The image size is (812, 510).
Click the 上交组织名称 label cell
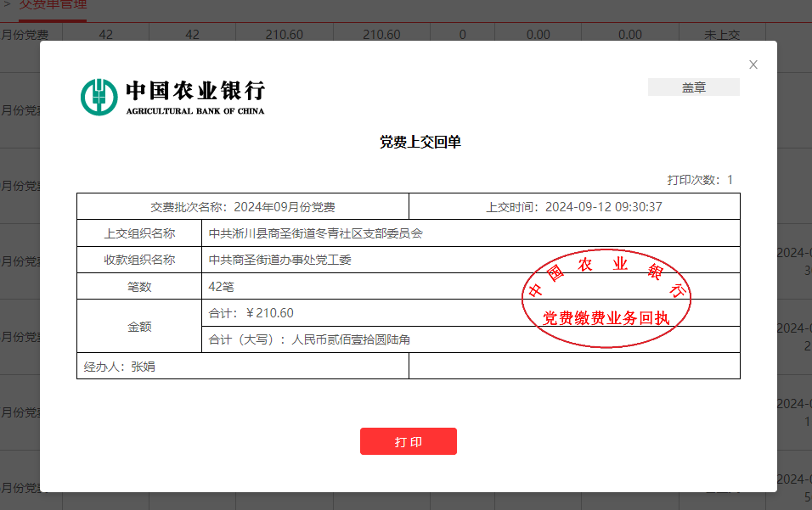pyautogui.click(x=139, y=233)
